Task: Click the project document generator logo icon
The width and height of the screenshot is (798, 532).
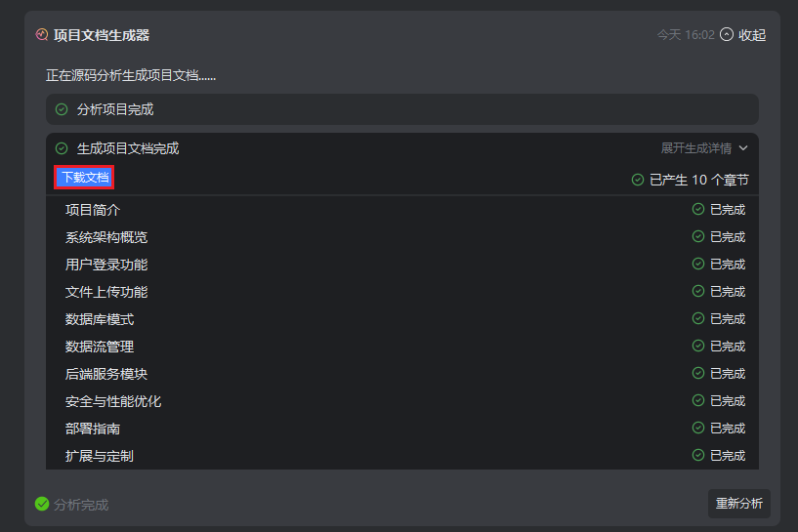Action: pos(41,34)
